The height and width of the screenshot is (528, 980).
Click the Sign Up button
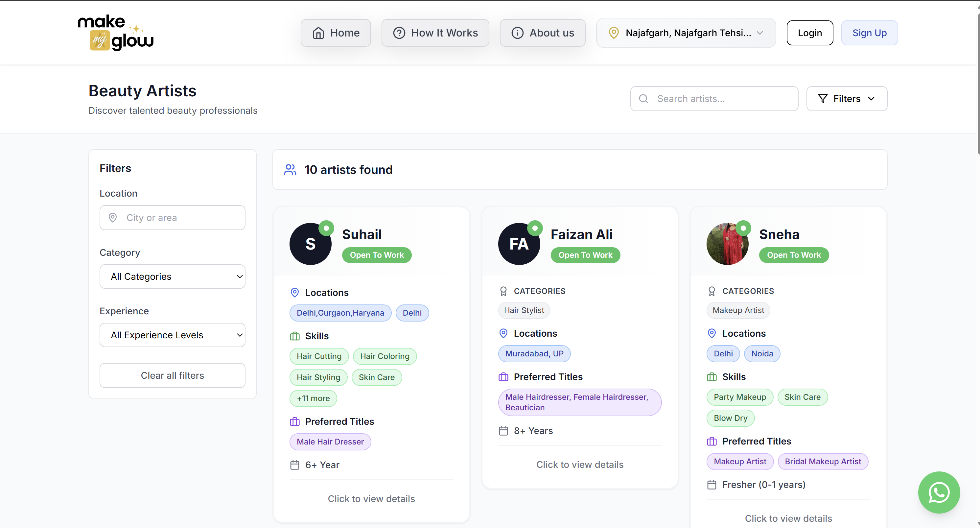869,33
